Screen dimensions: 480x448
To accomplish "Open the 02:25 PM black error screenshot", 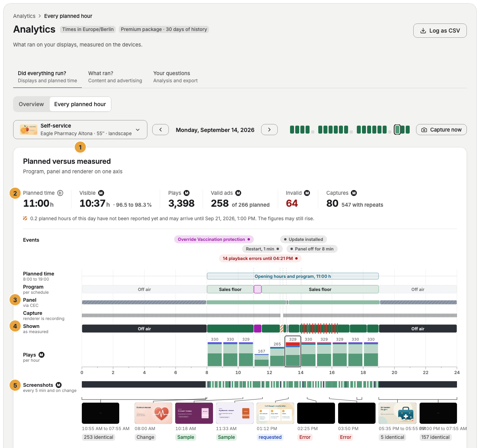I will click(x=316, y=413).
